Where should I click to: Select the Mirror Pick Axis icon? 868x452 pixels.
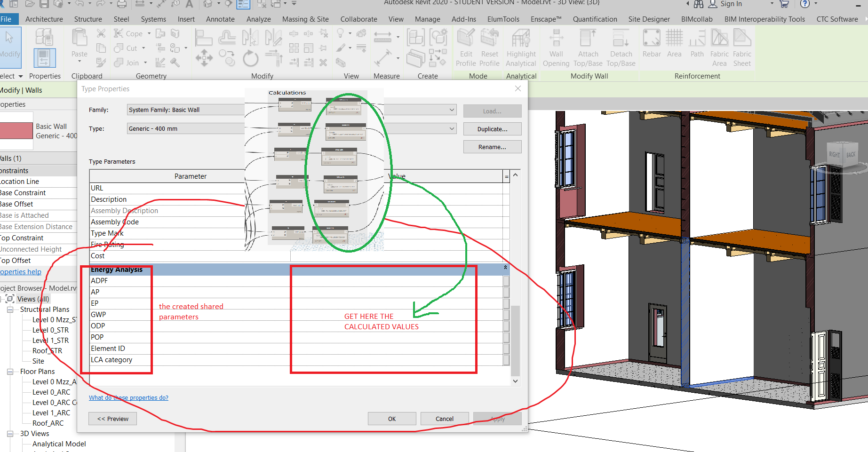coord(250,38)
